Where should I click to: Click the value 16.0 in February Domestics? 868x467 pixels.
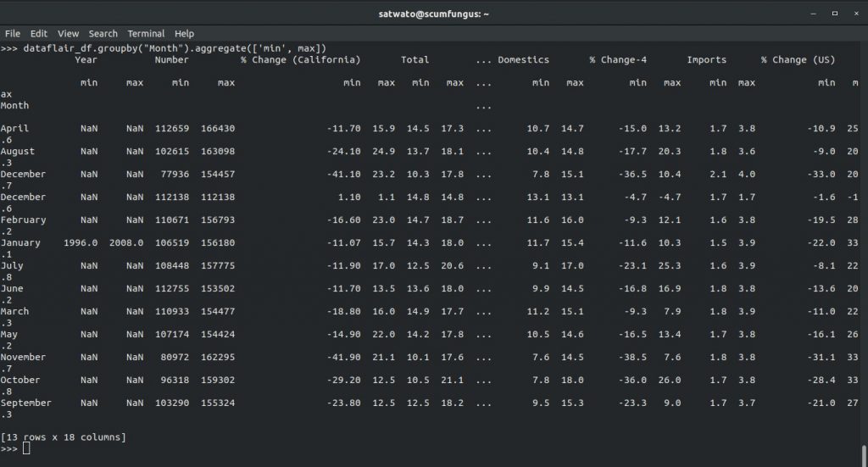[572, 220]
